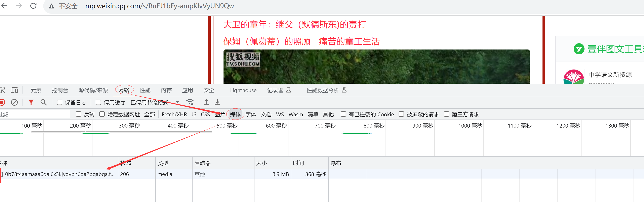
Task: Stop recording the network log
Action: (x=2, y=102)
